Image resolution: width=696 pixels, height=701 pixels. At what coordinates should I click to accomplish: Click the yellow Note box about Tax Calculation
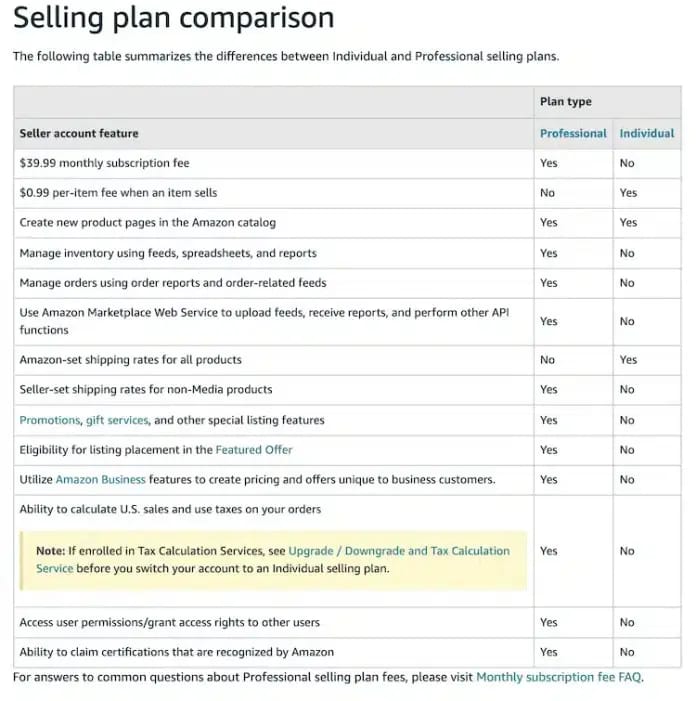coord(272,559)
